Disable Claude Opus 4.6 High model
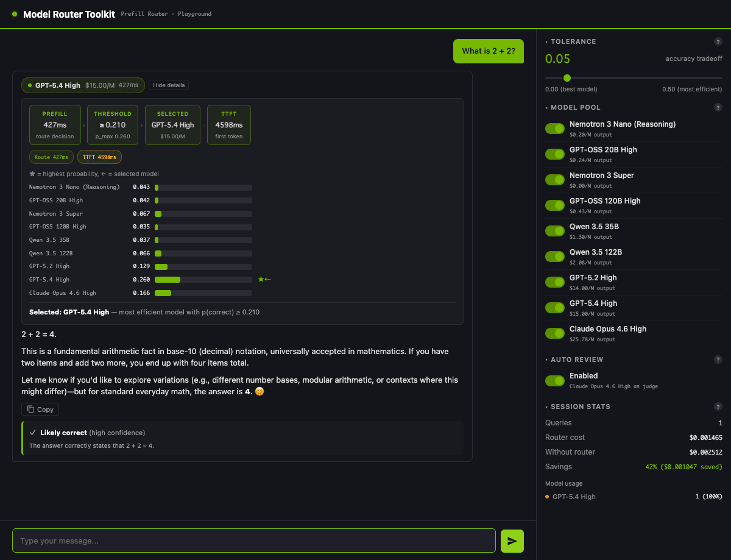731x560 pixels. click(555, 333)
